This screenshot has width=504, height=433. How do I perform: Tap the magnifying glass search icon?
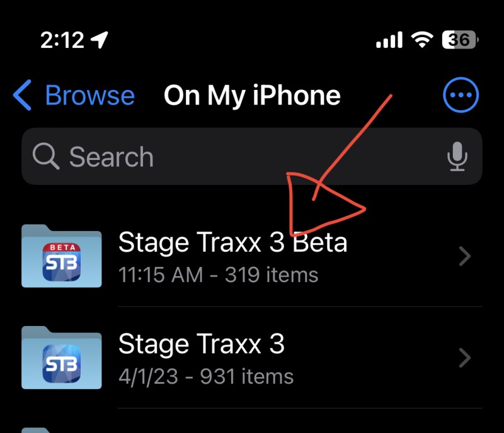(x=46, y=156)
